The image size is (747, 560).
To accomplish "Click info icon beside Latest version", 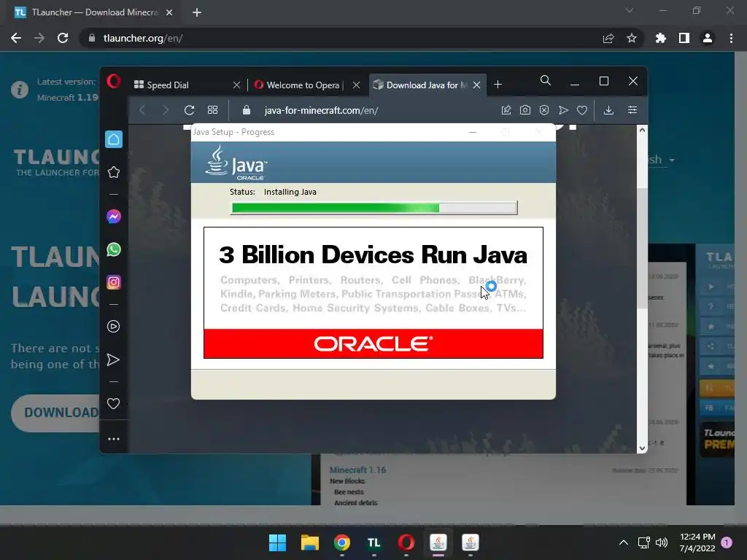I will click(20, 89).
